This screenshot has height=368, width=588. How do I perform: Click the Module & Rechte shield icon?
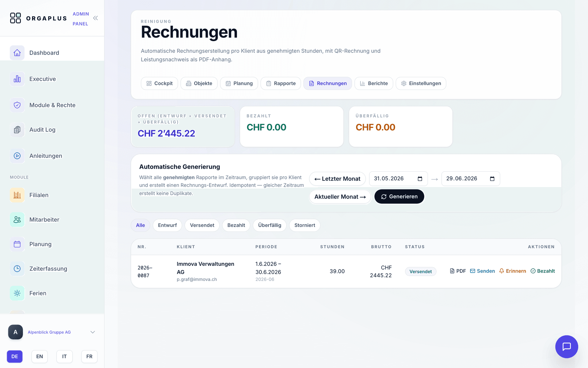point(17,105)
